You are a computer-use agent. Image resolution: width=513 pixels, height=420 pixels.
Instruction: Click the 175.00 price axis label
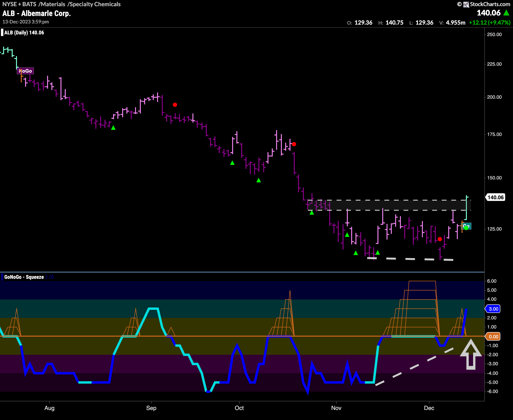[494, 134]
